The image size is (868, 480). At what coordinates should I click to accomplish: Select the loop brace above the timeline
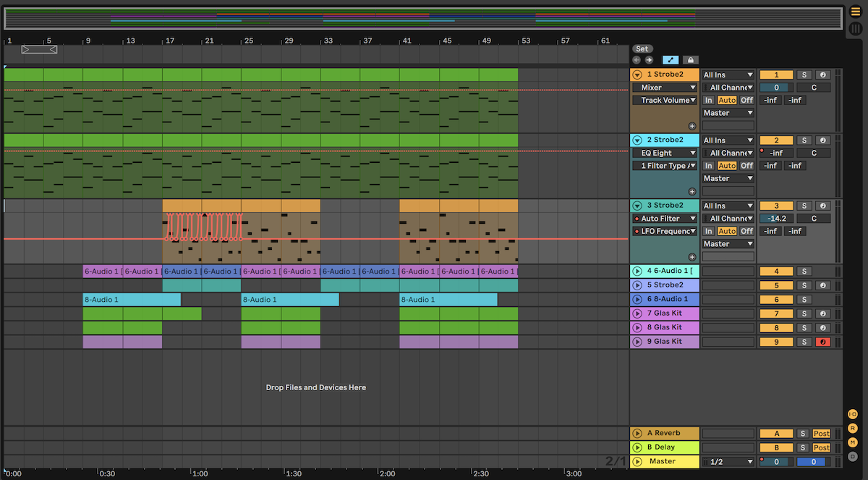pos(39,50)
